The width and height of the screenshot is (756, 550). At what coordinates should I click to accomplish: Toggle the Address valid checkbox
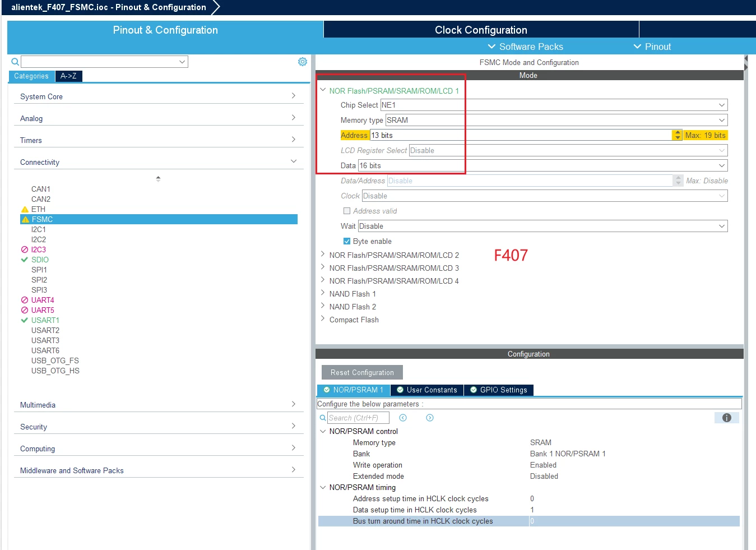click(347, 211)
